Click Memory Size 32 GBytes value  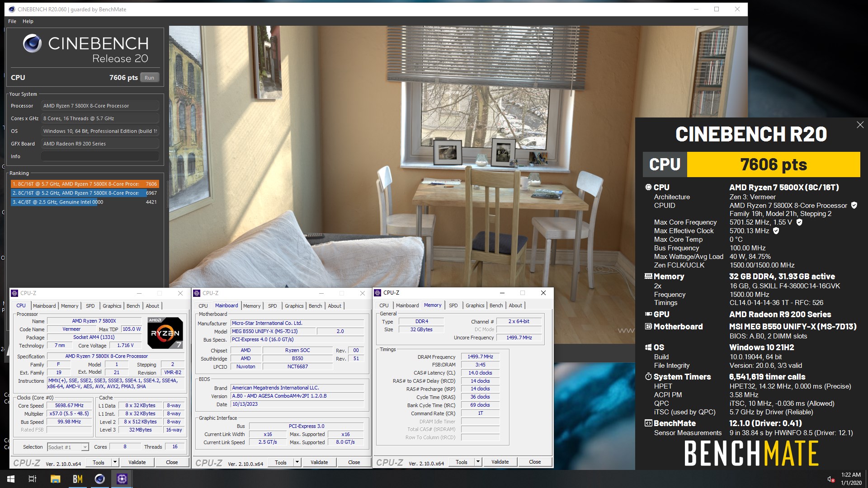tap(421, 330)
